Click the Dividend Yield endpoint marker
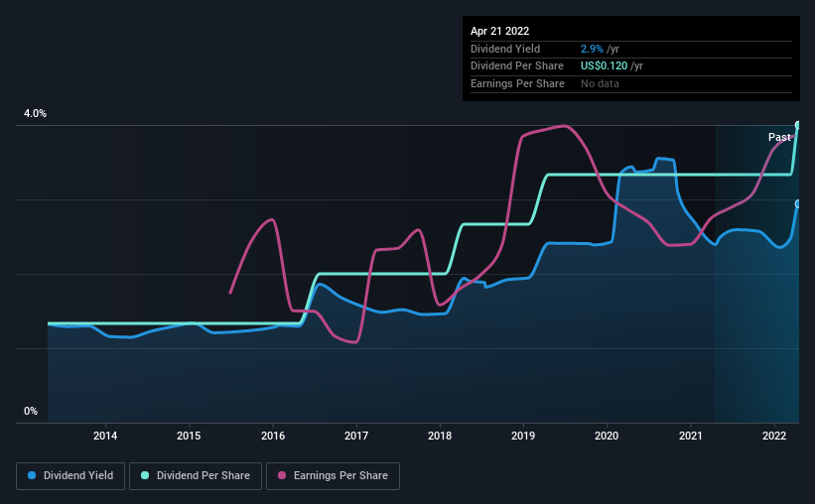Image resolution: width=815 pixels, height=504 pixels. (798, 203)
